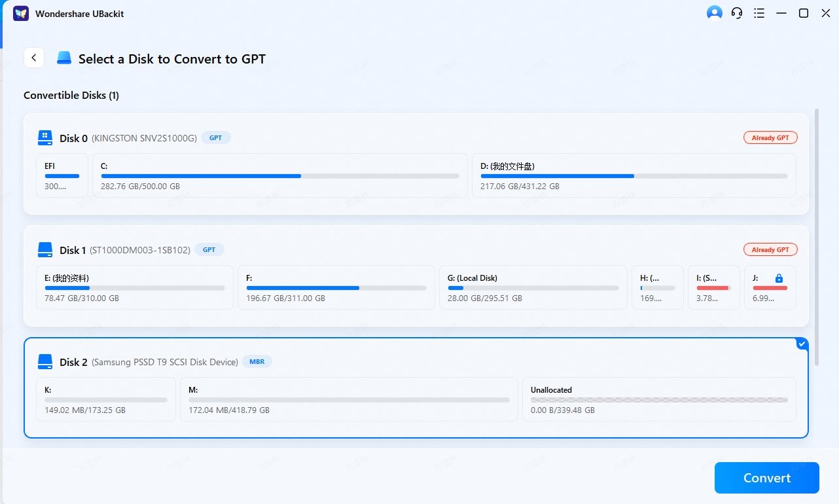Select the E: (我的资料) partition usage bar
This screenshot has width=839, height=504.
[x=135, y=287]
